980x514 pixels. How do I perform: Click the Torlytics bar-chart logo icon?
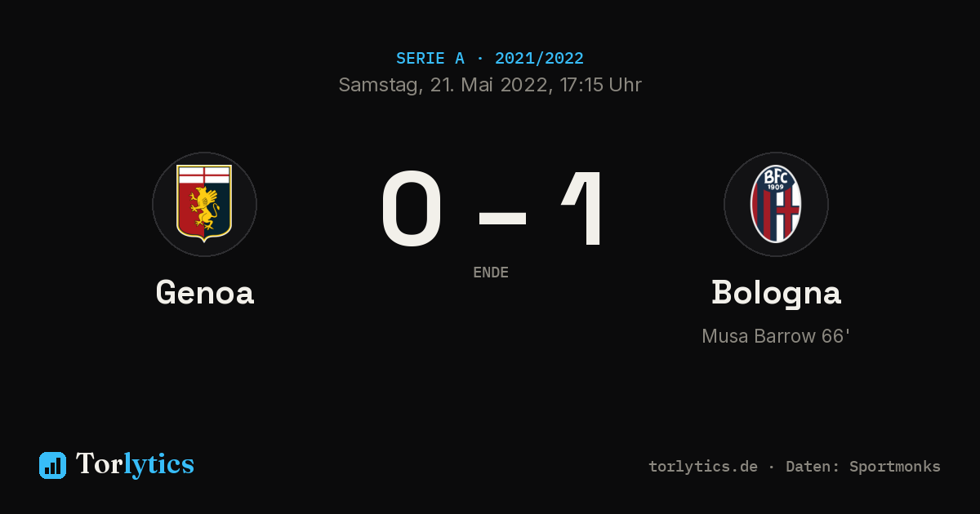(52, 465)
